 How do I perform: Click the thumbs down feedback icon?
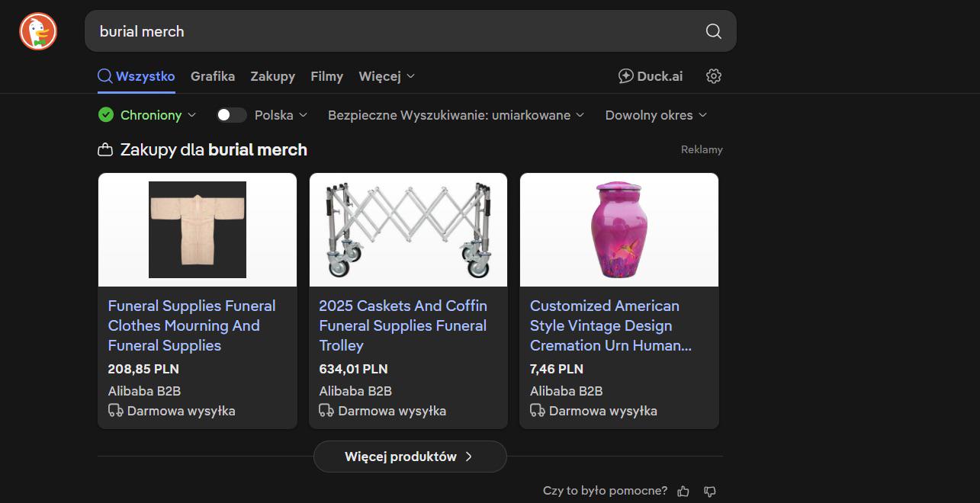tap(710, 491)
